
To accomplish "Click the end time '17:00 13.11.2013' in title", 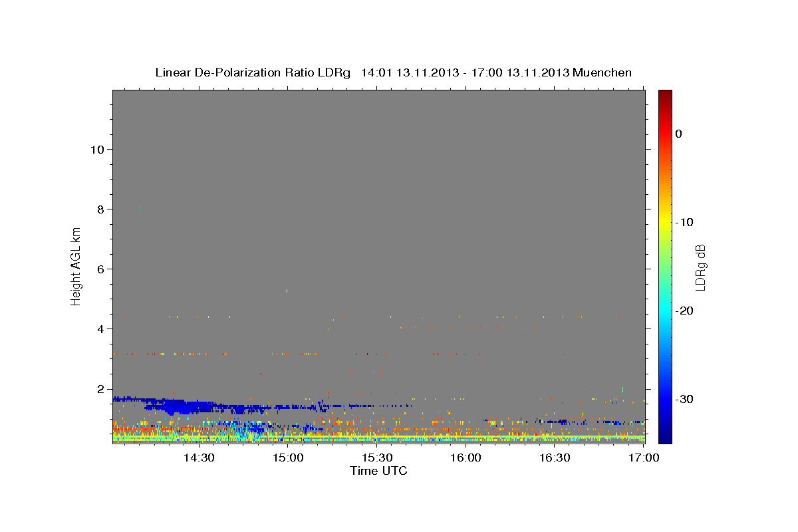I will pos(520,72).
